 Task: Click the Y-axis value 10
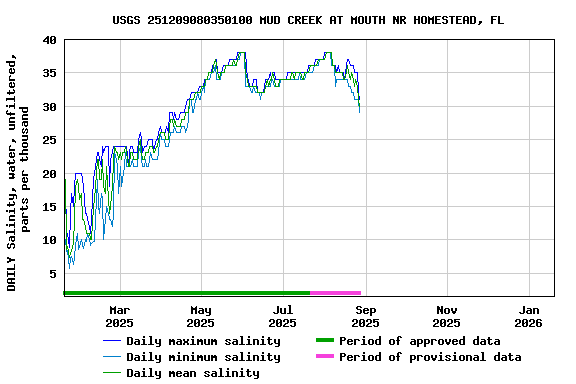50,240
